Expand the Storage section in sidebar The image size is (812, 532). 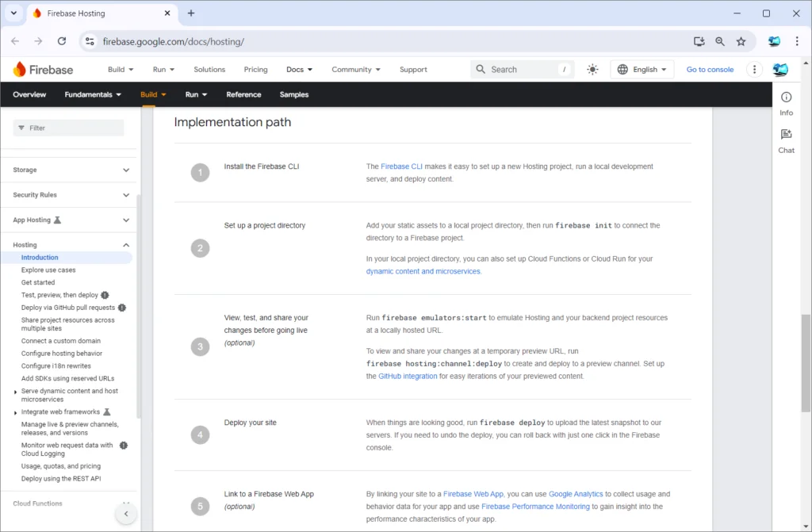[126, 170]
